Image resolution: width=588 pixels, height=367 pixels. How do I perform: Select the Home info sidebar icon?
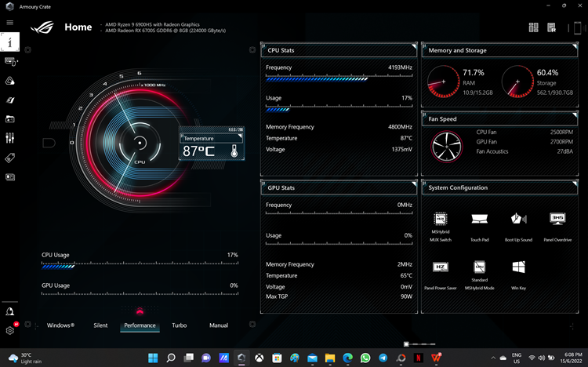[9, 42]
